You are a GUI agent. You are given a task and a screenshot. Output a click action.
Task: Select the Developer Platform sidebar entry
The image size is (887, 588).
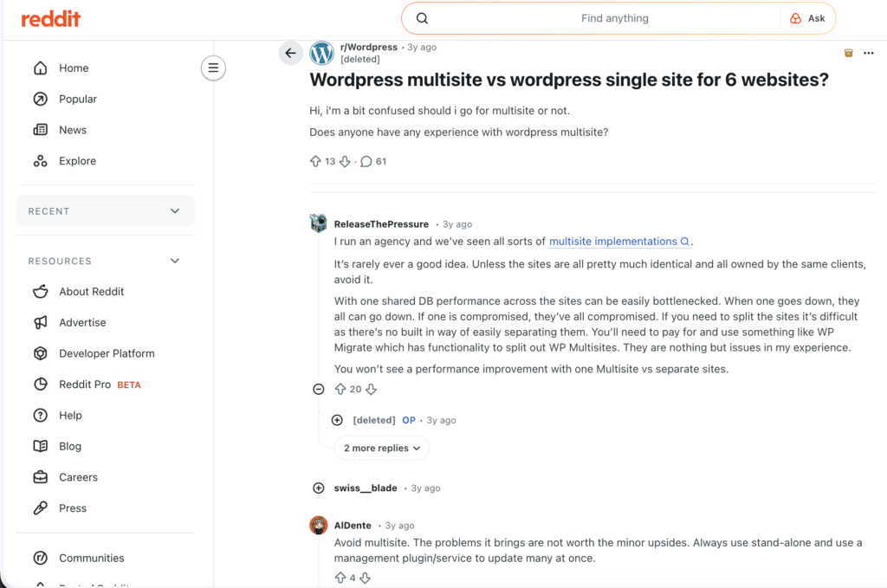pos(107,353)
